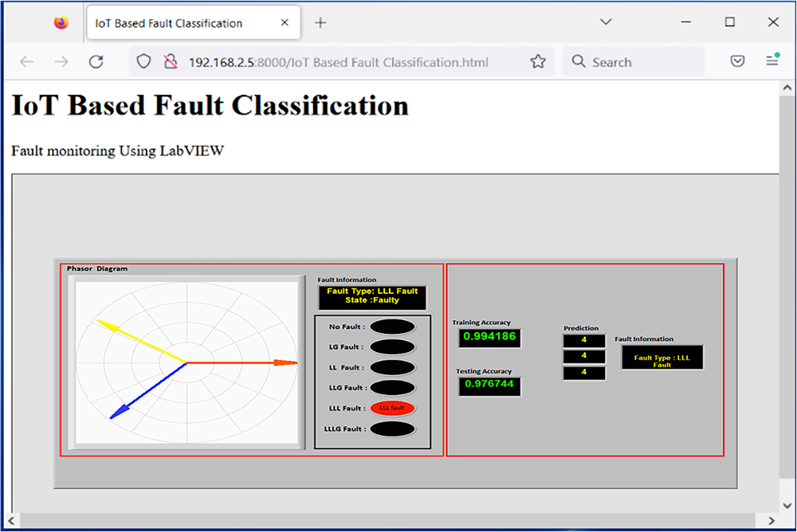Select the IoT Based Fault Classification tab
Screen dimensions: 797x532
tap(183, 23)
